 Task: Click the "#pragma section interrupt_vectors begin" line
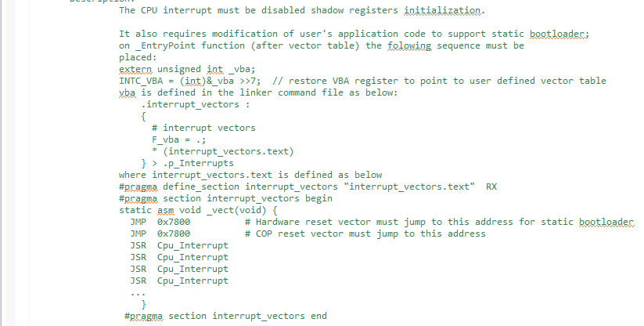[x=226, y=198]
